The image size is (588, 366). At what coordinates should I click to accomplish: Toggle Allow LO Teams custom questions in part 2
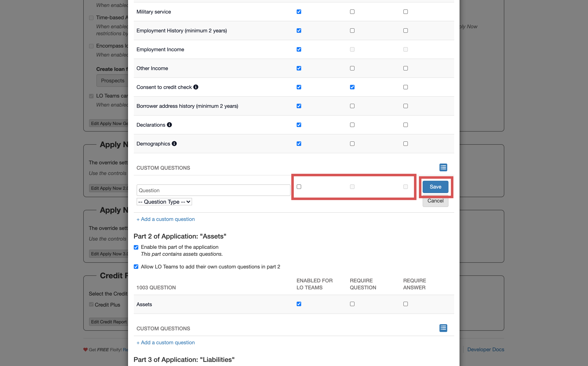[136, 267]
